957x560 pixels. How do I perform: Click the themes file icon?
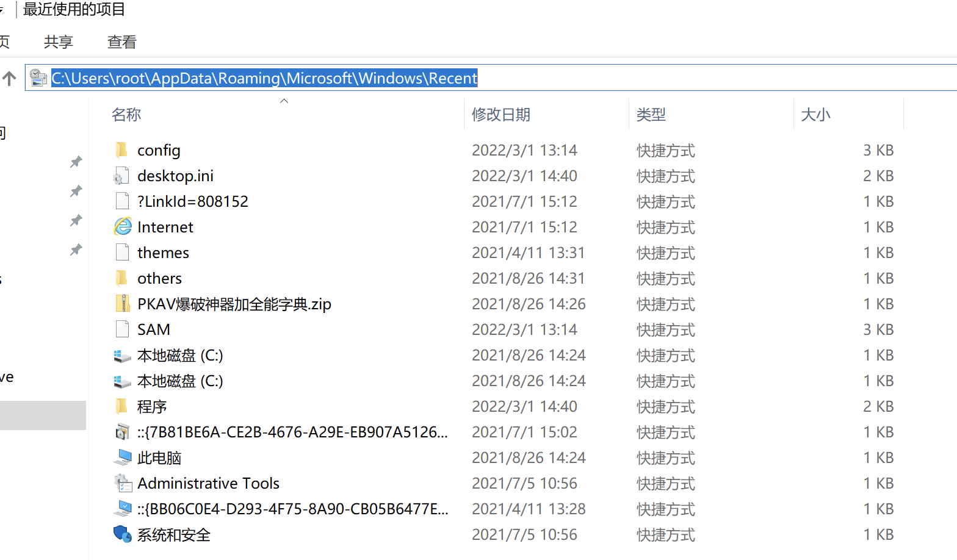(122, 253)
